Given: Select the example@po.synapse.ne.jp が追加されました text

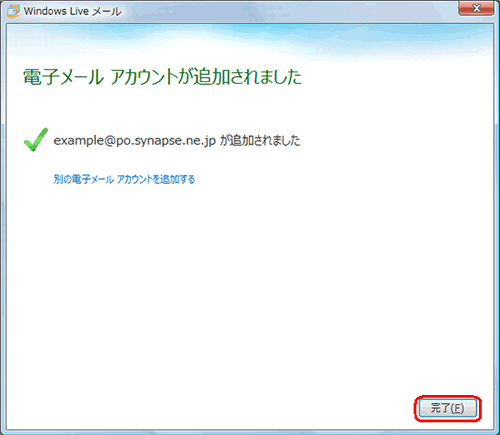Looking at the screenshot, I should point(177,140).
